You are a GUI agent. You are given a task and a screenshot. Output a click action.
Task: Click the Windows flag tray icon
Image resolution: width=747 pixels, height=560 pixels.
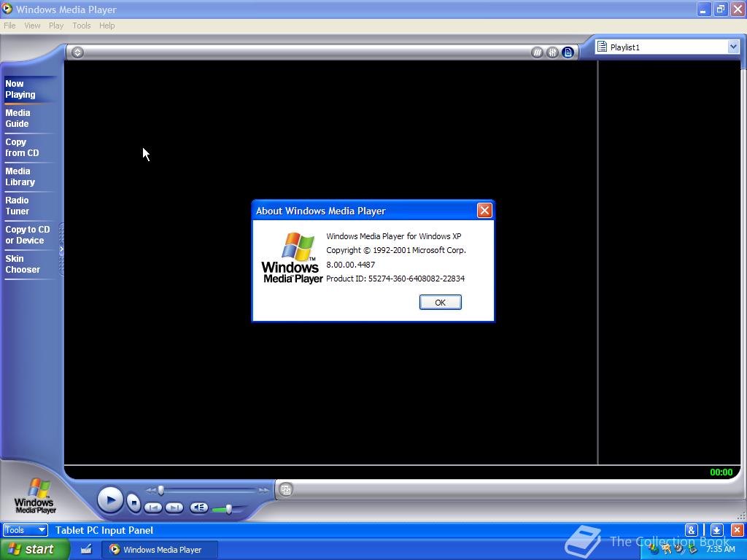(654, 549)
